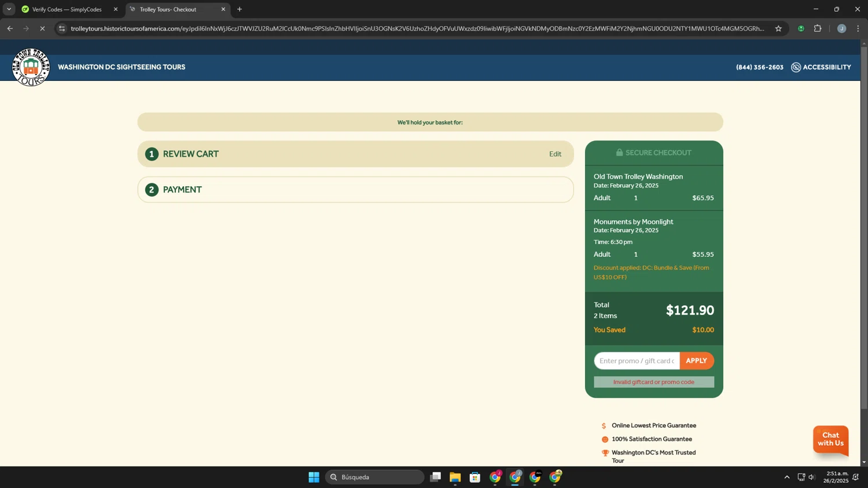
Task: Click the promo / gift card input field
Action: click(637, 361)
